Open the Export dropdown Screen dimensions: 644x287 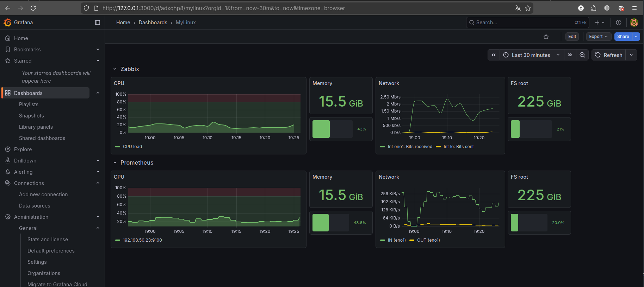pyautogui.click(x=599, y=37)
